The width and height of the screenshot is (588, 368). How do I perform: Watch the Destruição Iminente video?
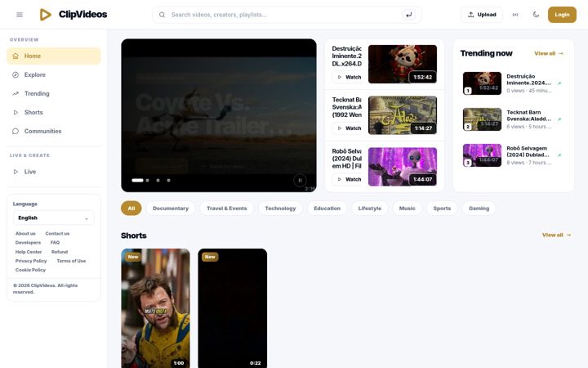tap(347, 77)
